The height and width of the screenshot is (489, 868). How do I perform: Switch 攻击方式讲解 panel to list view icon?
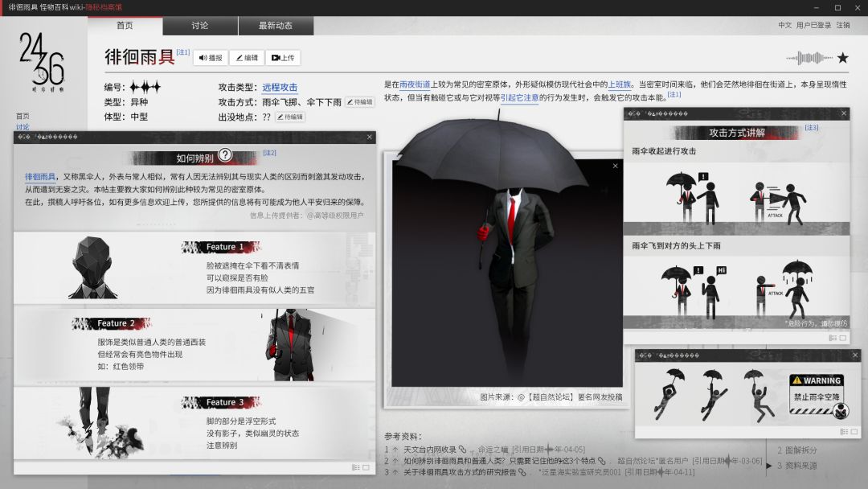pyautogui.click(x=833, y=338)
